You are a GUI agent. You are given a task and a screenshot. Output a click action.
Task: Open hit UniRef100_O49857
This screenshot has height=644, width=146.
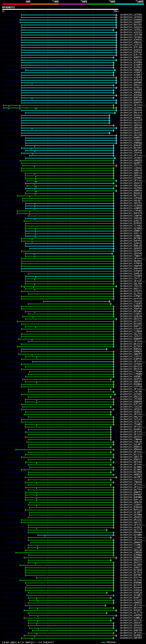131,22
